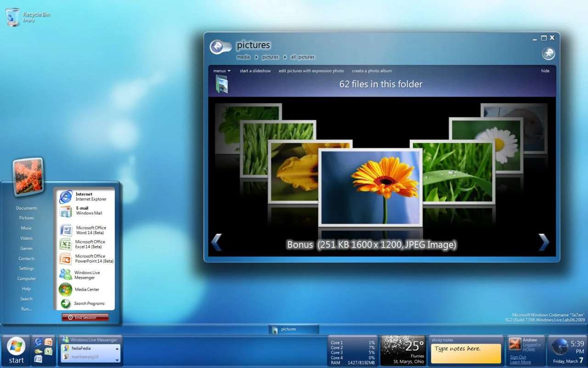Screen dimensions: 588x368
Task: Launch Microsoft Office Excel 14 icon
Action: pyautogui.click(x=65, y=244)
